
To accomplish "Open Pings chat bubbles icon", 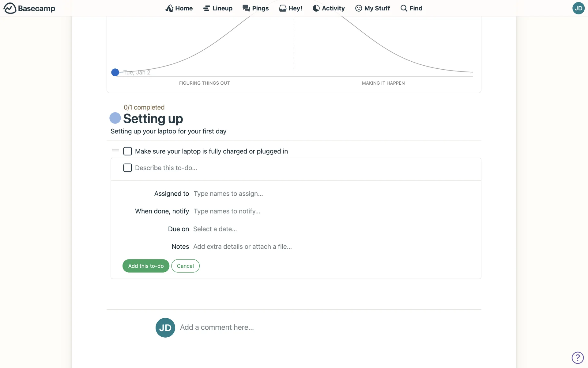I will tap(246, 8).
